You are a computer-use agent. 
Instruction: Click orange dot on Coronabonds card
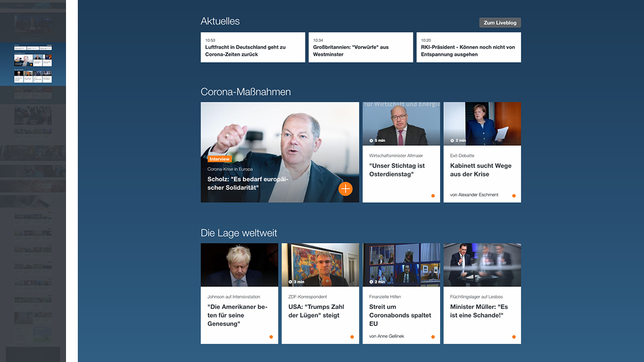(433, 337)
